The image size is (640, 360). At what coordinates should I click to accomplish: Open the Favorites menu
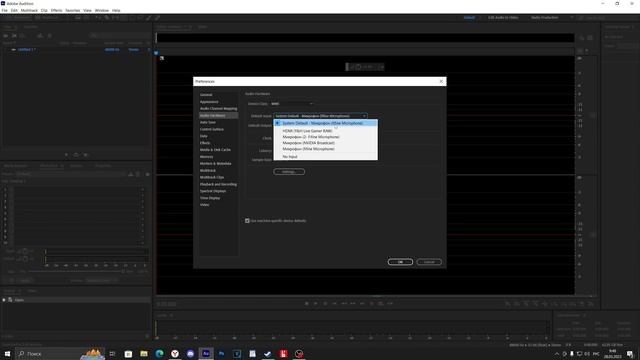click(73, 10)
